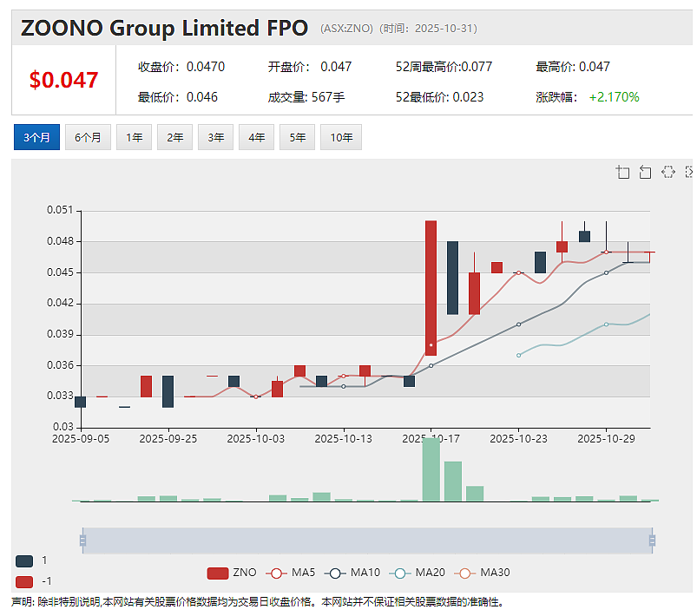Click the 2025-10-03 x-axis date label
Screen dimensions: 697x616
point(255,439)
